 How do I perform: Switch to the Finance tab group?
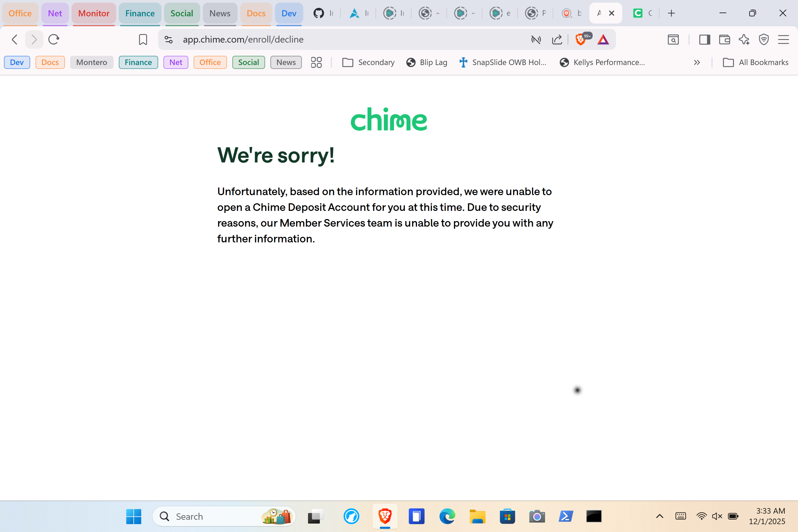(x=140, y=14)
